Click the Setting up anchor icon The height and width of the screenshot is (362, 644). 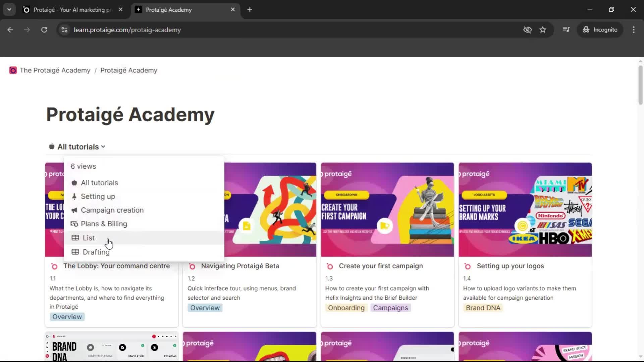(x=74, y=196)
